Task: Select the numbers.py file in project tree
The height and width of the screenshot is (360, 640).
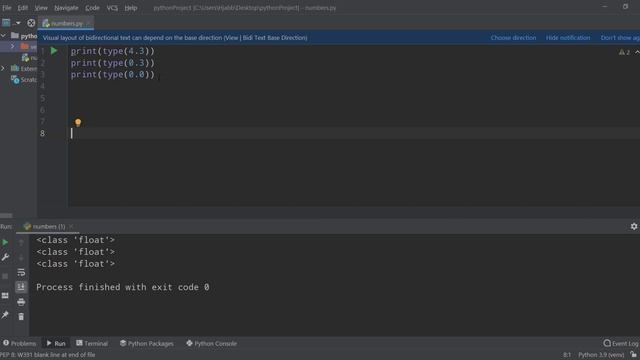Action: point(29,58)
